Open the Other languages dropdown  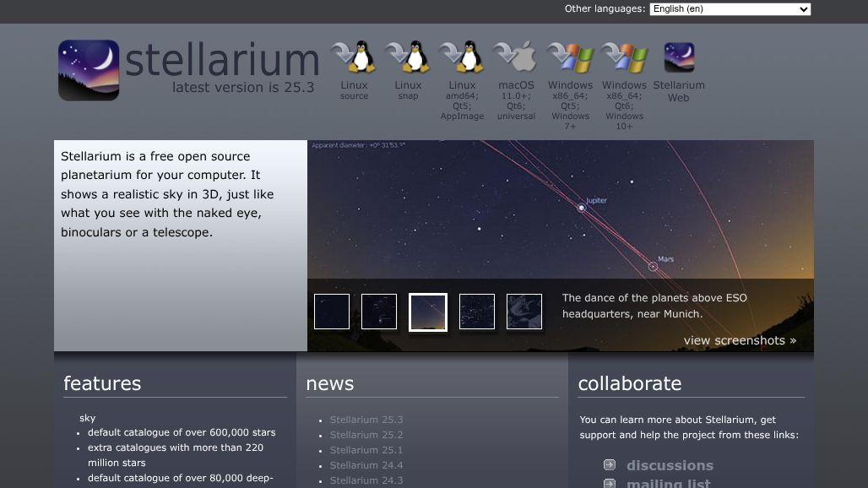coord(730,8)
